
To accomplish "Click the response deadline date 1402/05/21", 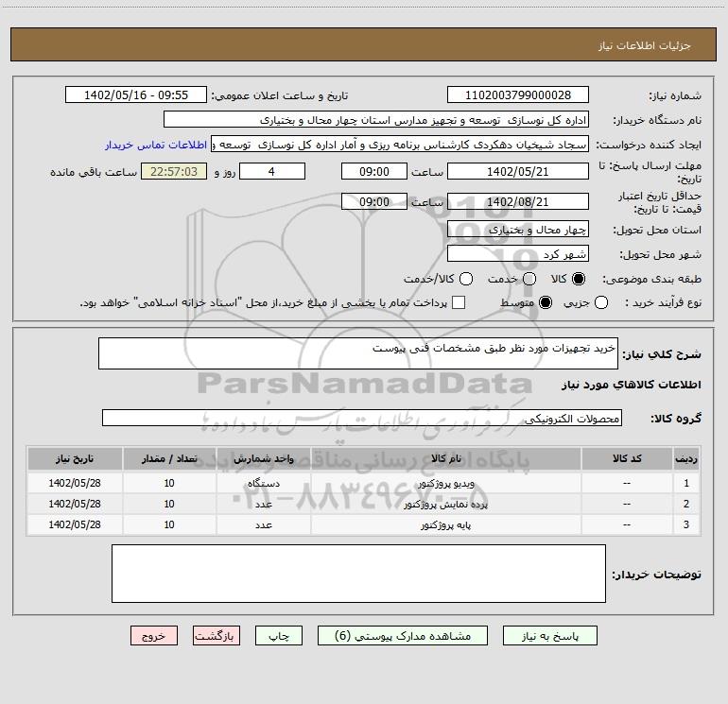I will 518,172.
